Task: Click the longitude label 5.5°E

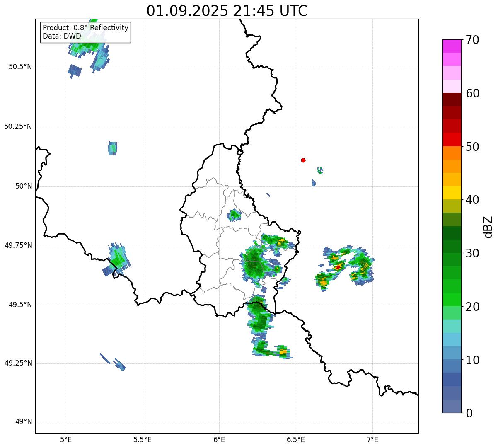Action: pos(143,440)
